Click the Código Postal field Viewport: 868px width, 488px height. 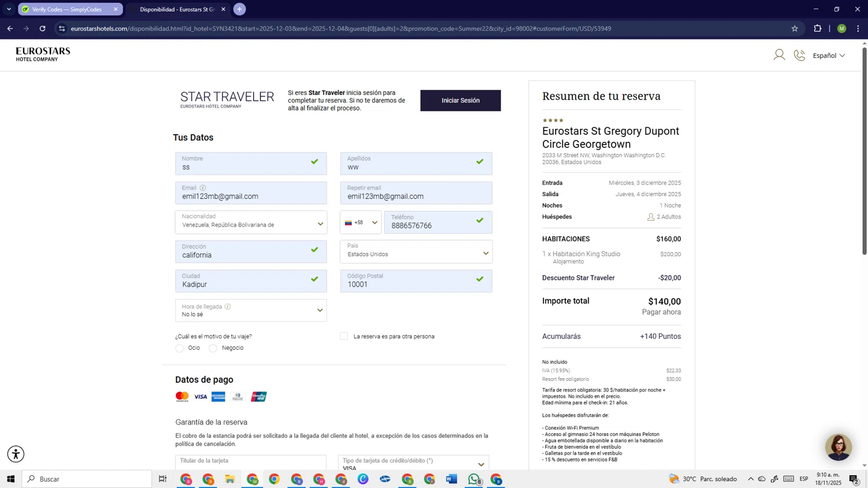pyautogui.click(x=416, y=281)
